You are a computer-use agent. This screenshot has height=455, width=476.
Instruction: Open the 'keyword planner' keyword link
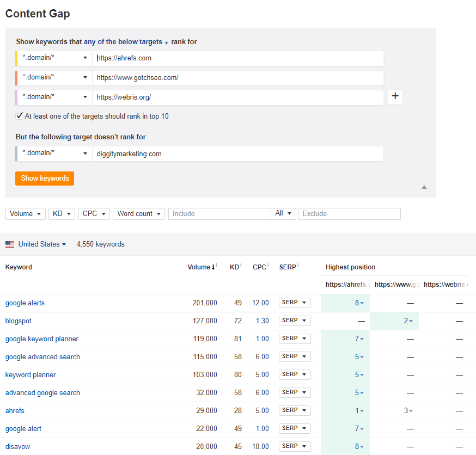[30, 374]
